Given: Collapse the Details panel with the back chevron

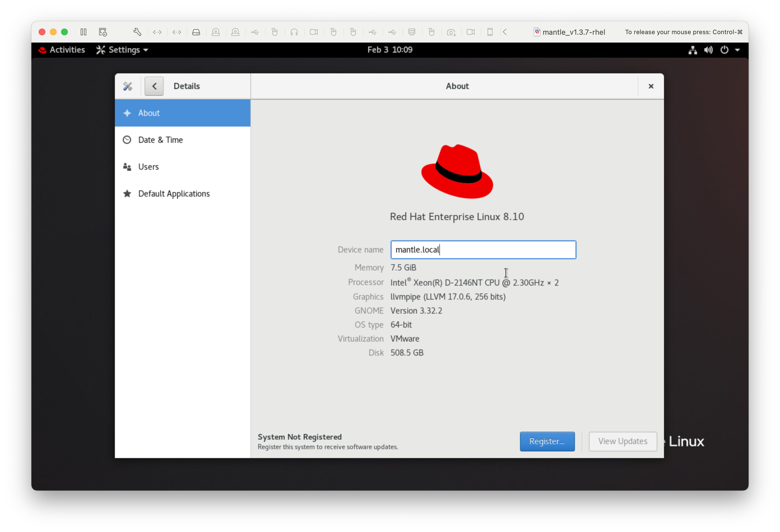Looking at the screenshot, I should [x=154, y=86].
